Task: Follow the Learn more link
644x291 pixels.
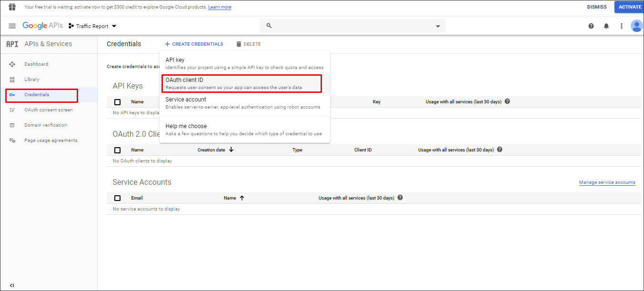Action: 220,7
